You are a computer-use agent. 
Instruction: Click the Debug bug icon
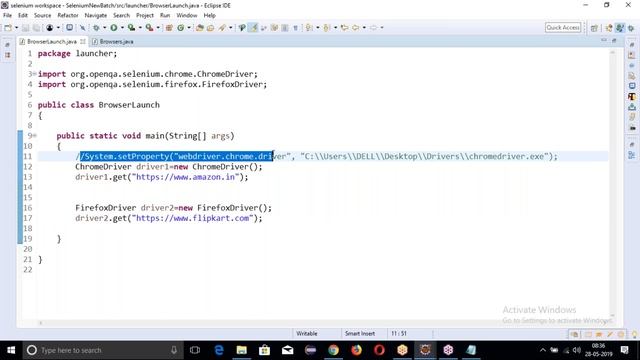pyautogui.click(x=96, y=28)
